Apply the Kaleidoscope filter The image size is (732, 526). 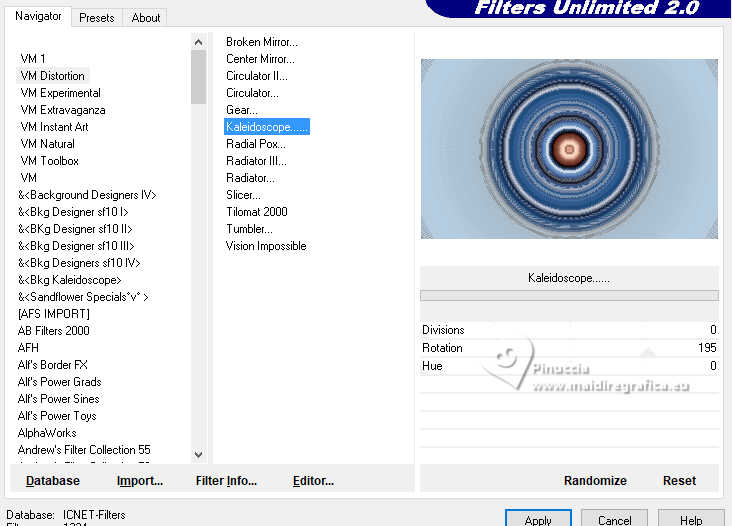[538, 519]
